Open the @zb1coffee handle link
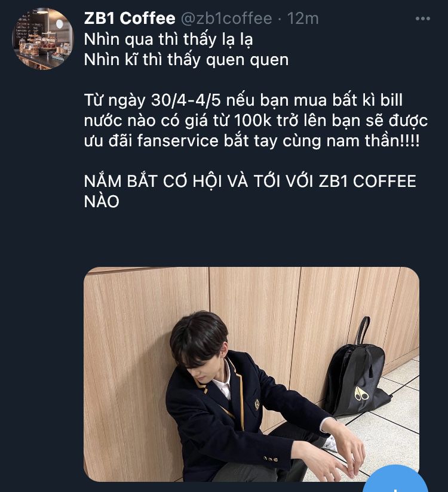 click(x=226, y=18)
